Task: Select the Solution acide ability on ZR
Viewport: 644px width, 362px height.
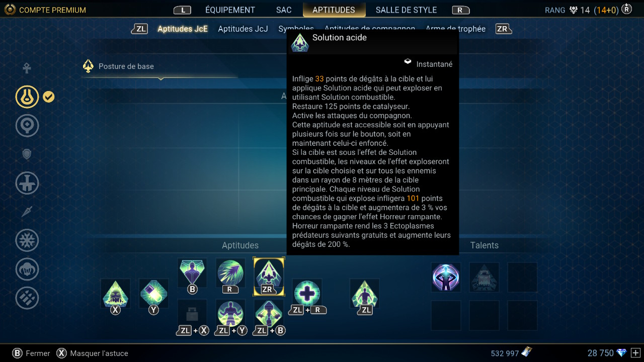Action: click(x=269, y=275)
